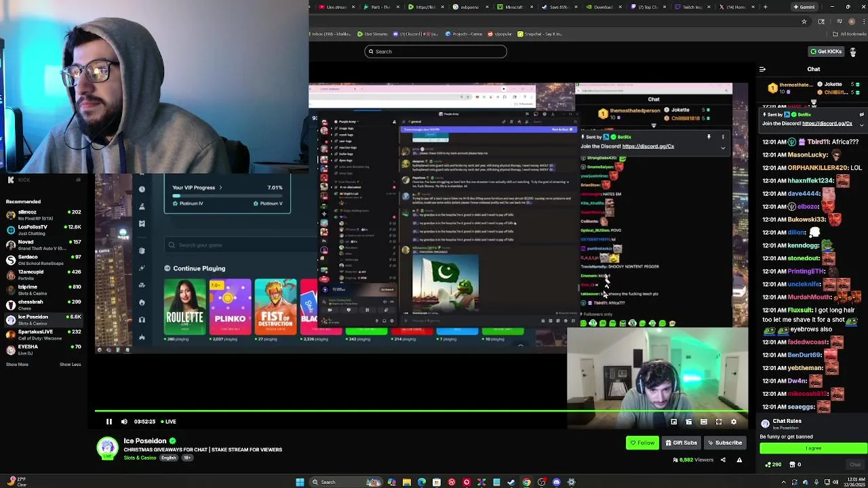Open chessbrah recommended channel
This screenshot has height=488, width=868.
pos(43,304)
